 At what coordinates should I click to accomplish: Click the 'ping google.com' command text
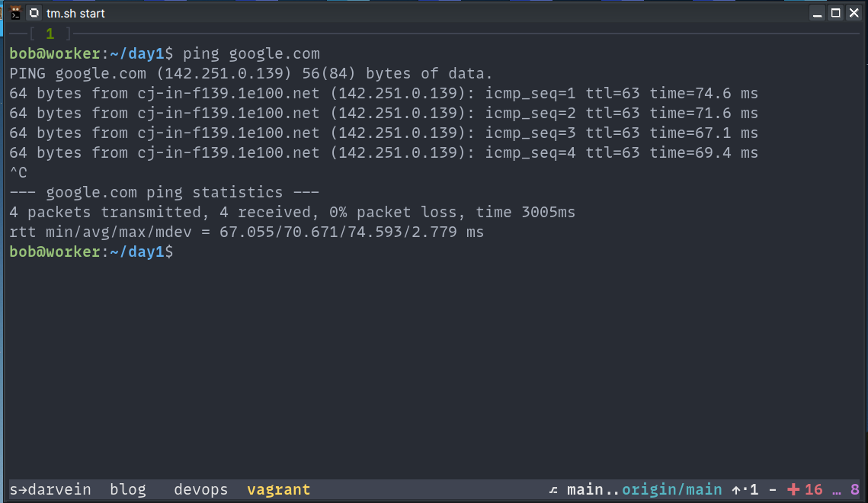point(251,53)
